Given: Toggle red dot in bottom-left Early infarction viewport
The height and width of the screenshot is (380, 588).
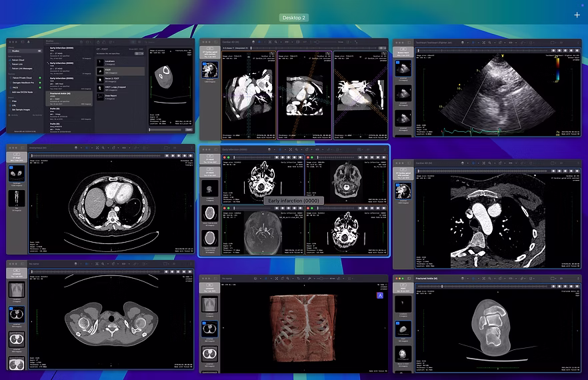Looking at the screenshot, I should pos(224,207).
